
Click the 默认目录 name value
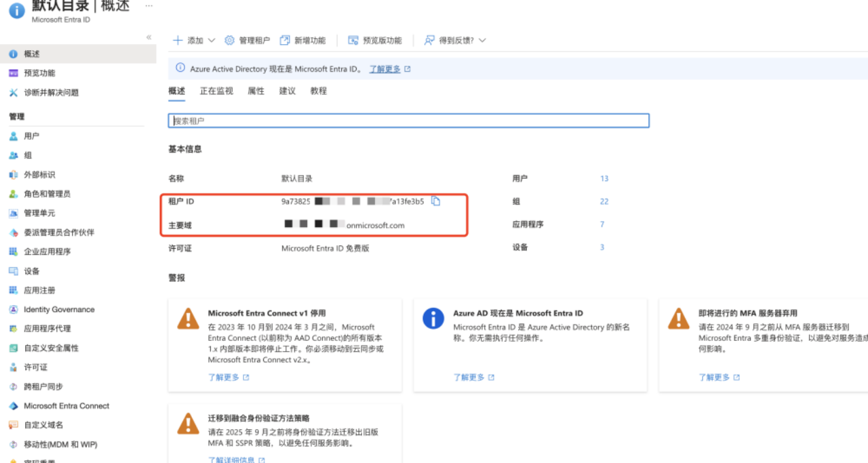[297, 179]
